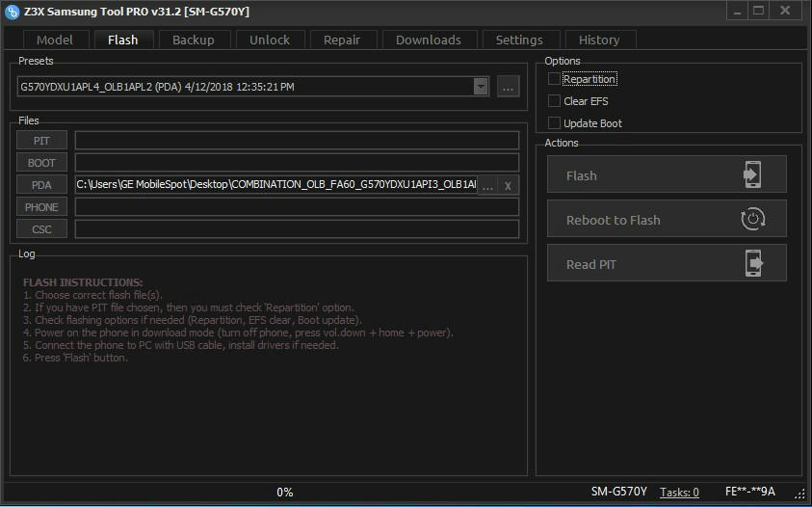Image resolution: width=812 pixels, height=507 pixels.
Task: Click log line 'Check flashing options if needed'
Action: click(192, 320)
